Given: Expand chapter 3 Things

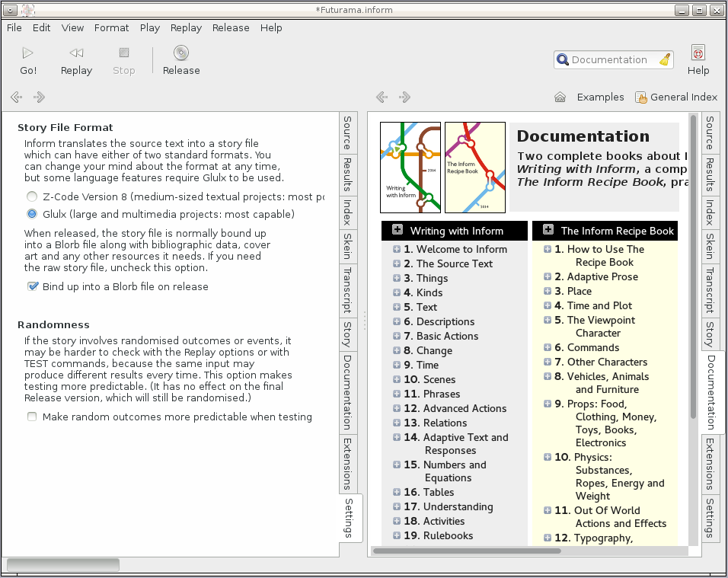Looking at the screenshot, I should click(397, 279).
